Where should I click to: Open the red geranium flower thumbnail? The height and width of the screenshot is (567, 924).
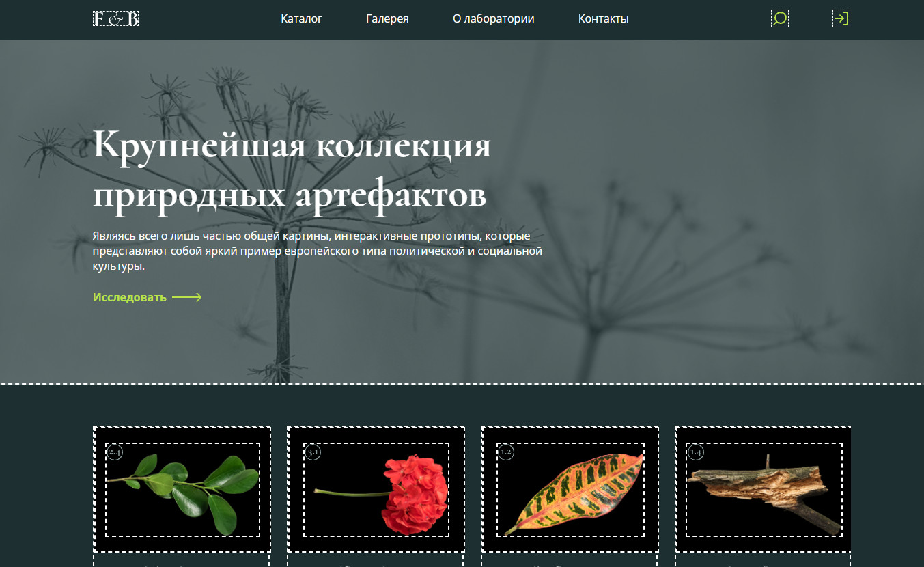coord(376,489)
